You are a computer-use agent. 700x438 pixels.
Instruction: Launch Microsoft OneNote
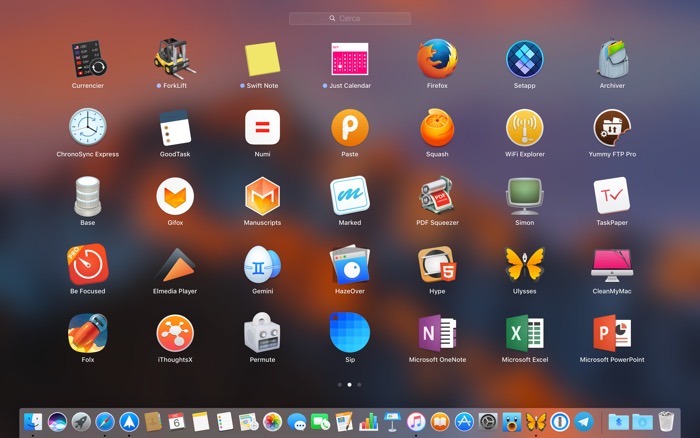coord(437,333)
